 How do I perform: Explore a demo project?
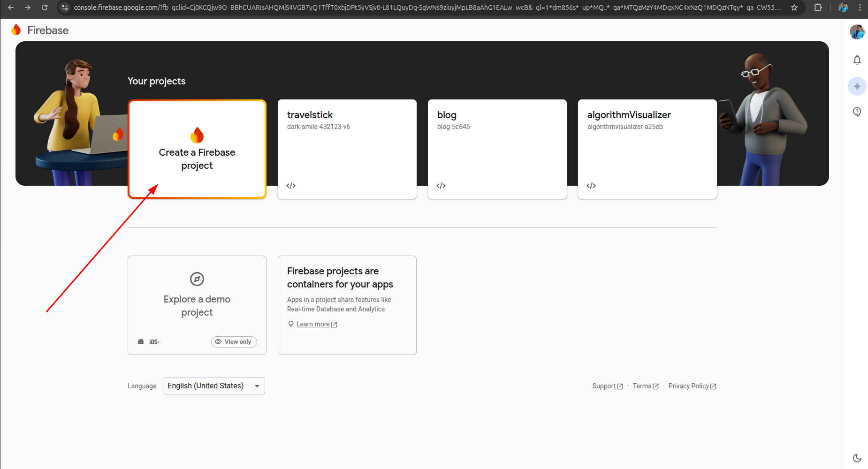pos(197,305)
